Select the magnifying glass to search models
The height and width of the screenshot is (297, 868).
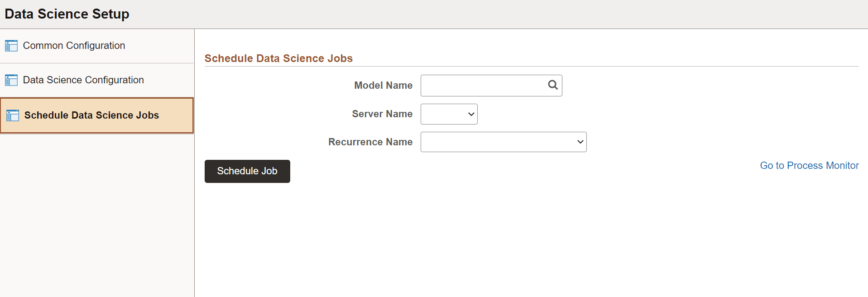(552, 85)
